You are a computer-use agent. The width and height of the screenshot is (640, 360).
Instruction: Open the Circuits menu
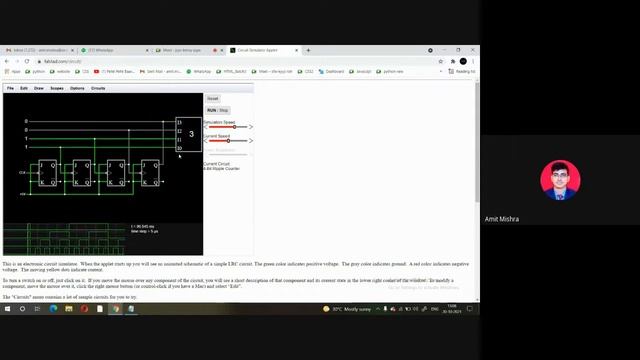click(x=98, y=88)
